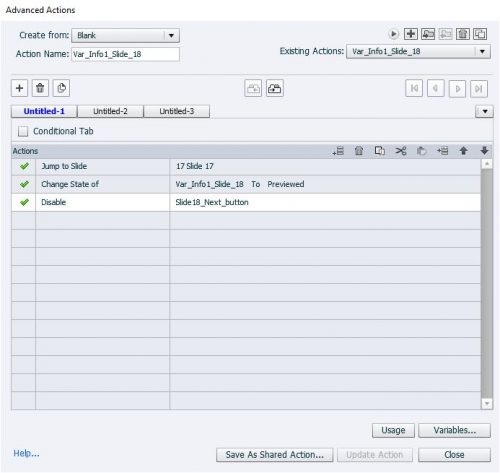Open the Create from dropdown
This screenshot has width=500, height=473.
[x=125, y=35]
